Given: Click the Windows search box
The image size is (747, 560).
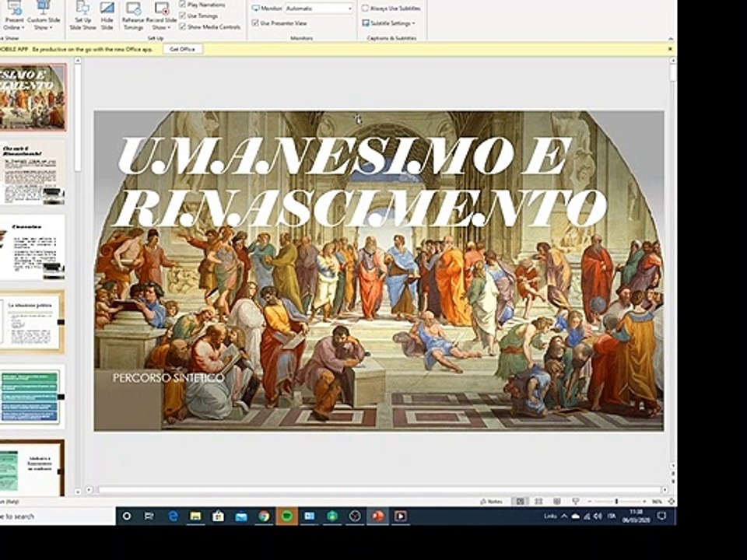Looking at the screenshot, I should (x=57, y=516).
